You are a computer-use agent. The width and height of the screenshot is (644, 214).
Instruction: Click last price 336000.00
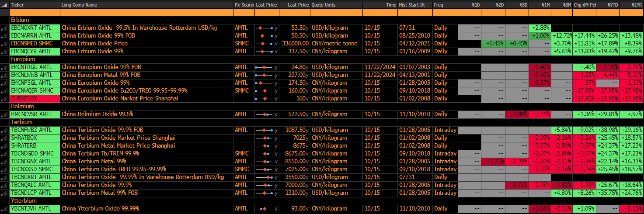(x=294, y=44)
